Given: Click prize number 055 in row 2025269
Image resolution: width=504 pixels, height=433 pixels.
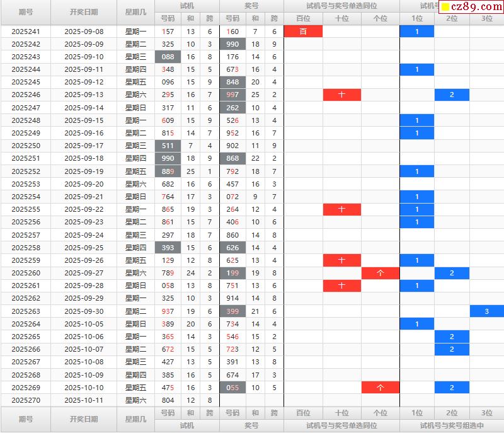Looking at the screenshot, I should tap(232, 388).
